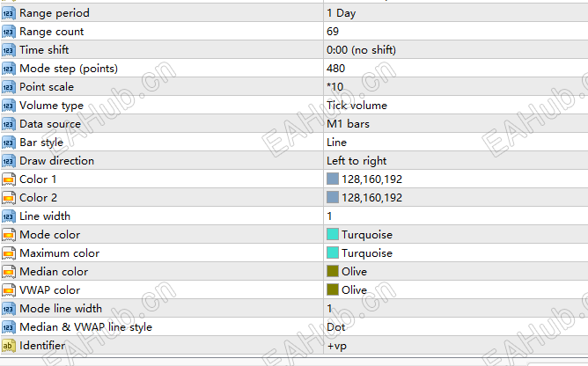Select the Time shift label
Screen dimensions: 588x366
click(x=44, y=50)
